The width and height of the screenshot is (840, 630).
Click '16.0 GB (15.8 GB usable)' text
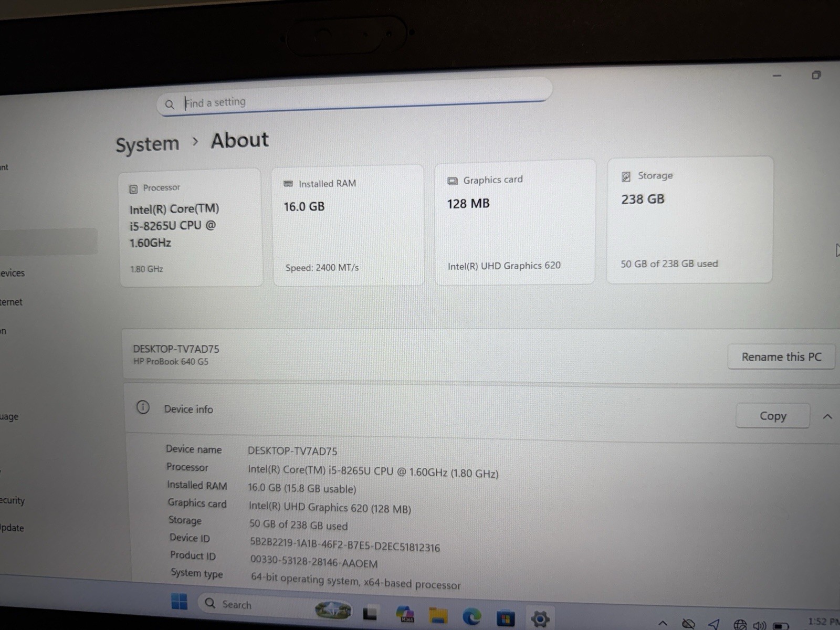point(302,488)
